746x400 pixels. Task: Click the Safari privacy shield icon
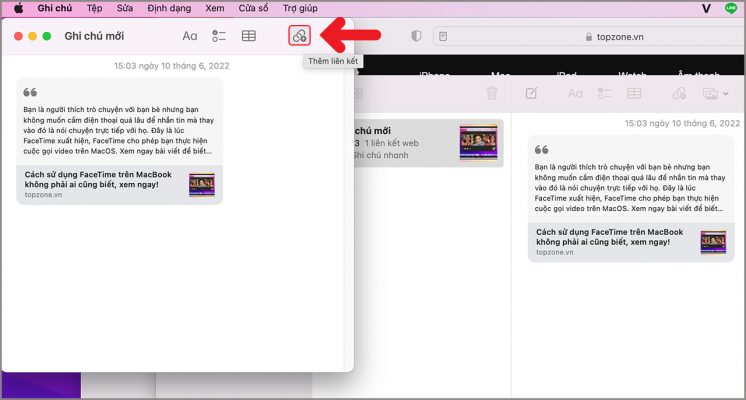(x=416, y=36)
